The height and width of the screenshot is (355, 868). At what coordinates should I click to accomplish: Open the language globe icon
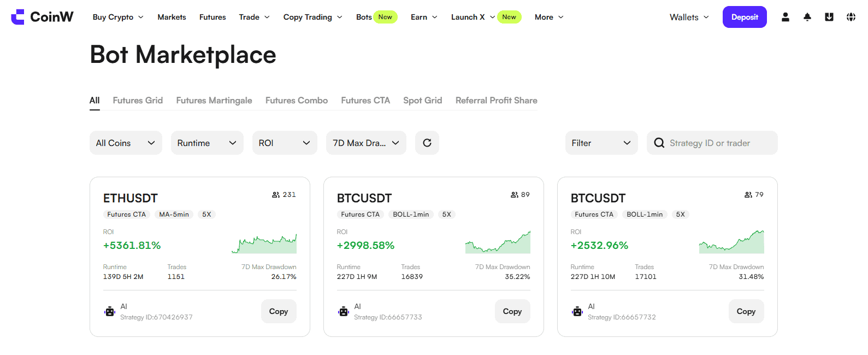click(x=851, y=17)
